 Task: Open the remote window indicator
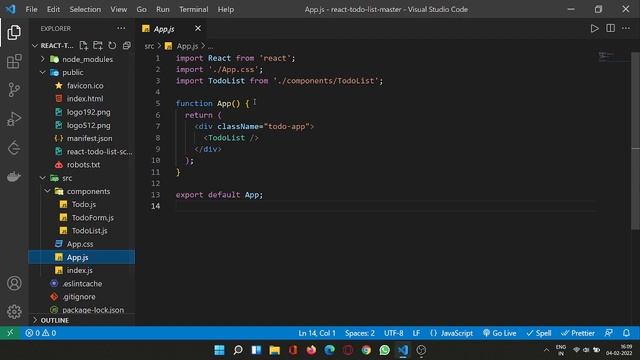(x=10, y=333)
